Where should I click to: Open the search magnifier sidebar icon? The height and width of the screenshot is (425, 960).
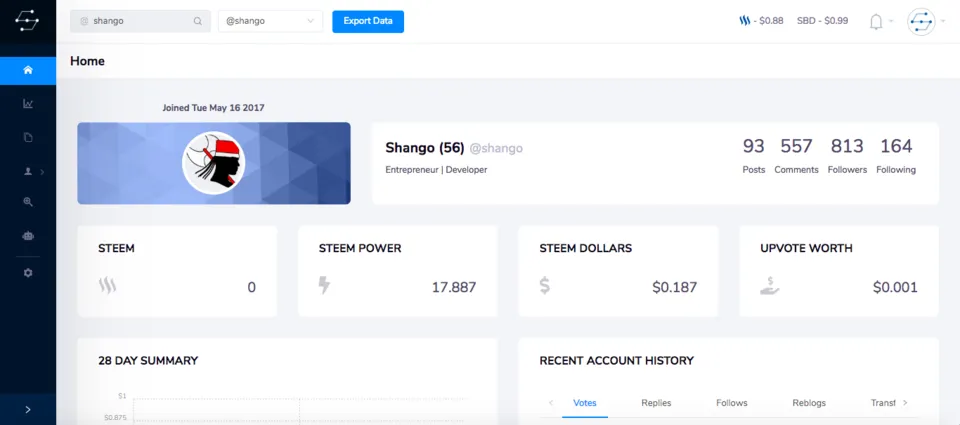pos(28,201)
